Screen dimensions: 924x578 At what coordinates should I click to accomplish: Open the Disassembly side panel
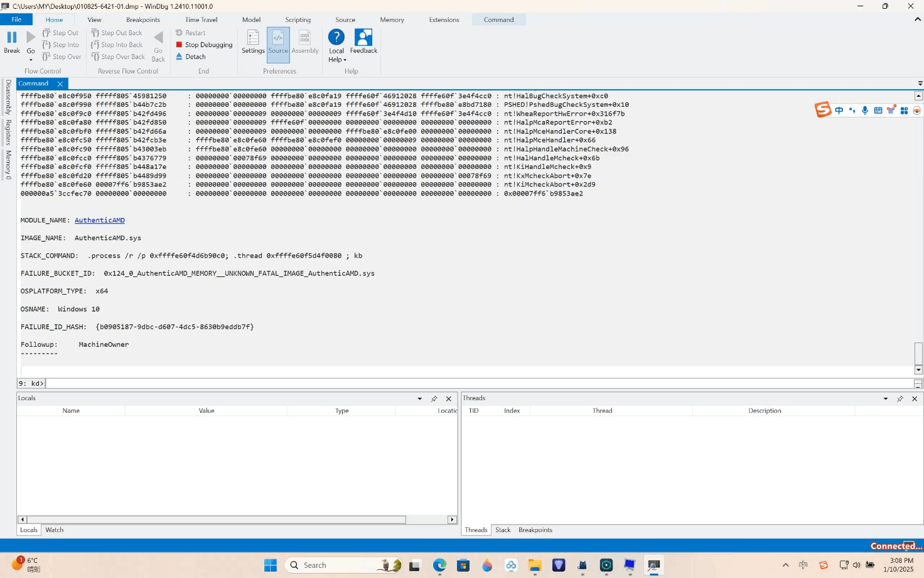[8, 97]
